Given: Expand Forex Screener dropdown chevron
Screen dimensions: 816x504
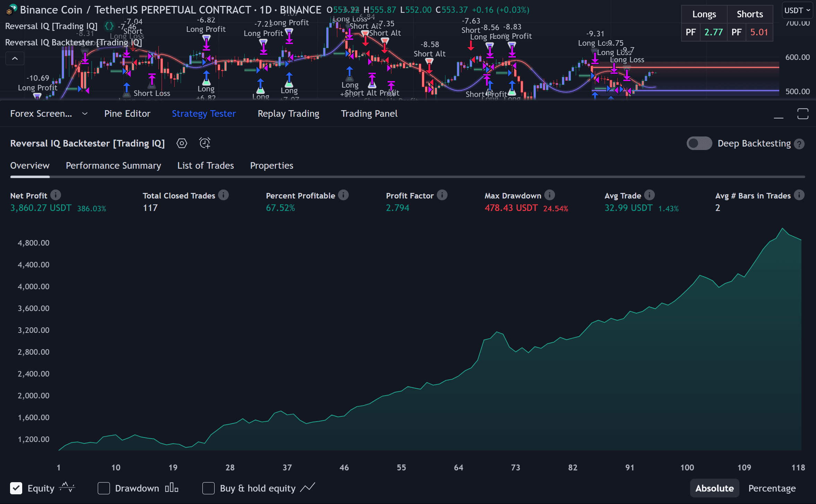Looking at the screenshot, I should (85, 114).
